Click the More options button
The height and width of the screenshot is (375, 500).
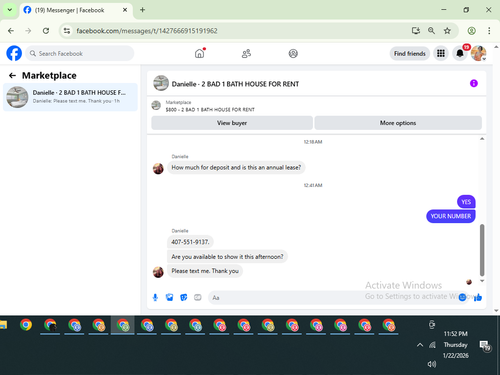coord(398,123)
